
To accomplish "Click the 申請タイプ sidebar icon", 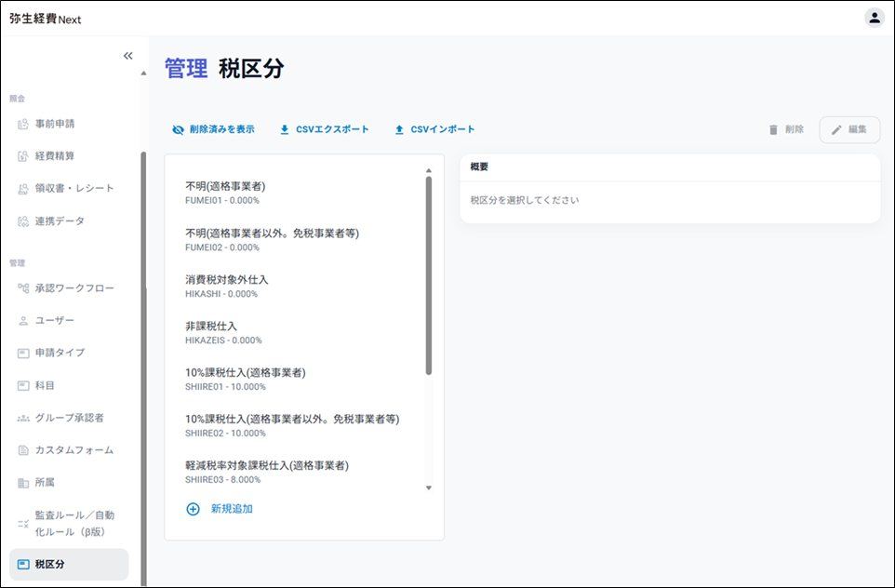I will pyautogui.click(x=23, y=354).
